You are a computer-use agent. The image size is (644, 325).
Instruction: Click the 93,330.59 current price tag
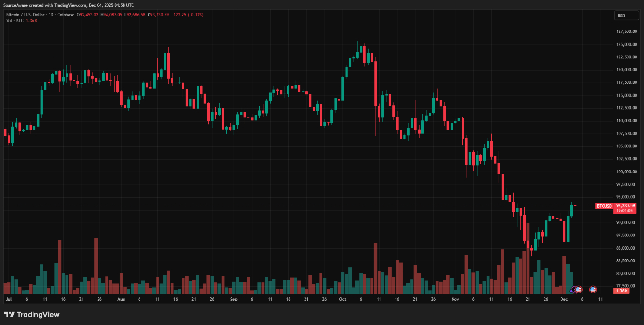(626, 206)
